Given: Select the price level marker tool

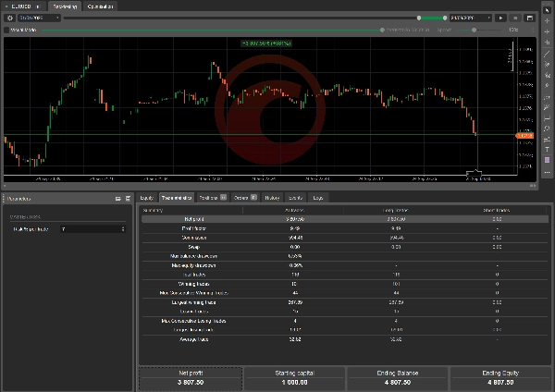Looking at the screenshot, I should (547, 139).
